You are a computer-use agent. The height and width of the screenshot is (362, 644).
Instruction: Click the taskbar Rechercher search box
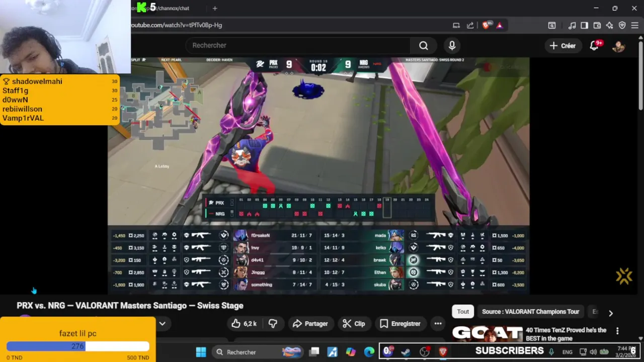tap(258, 352)
